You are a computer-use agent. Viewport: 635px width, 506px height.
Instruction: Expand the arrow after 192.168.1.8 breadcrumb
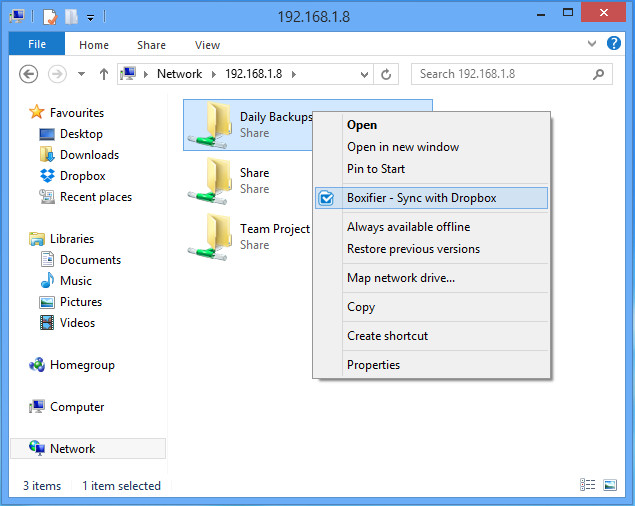pyautogui.click(x=294, y=74)
